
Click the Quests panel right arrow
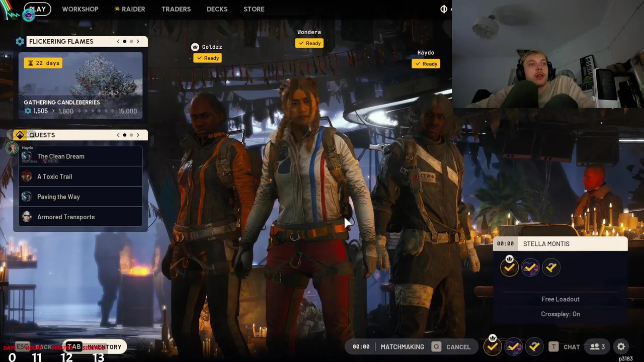[x=138, y=135]
